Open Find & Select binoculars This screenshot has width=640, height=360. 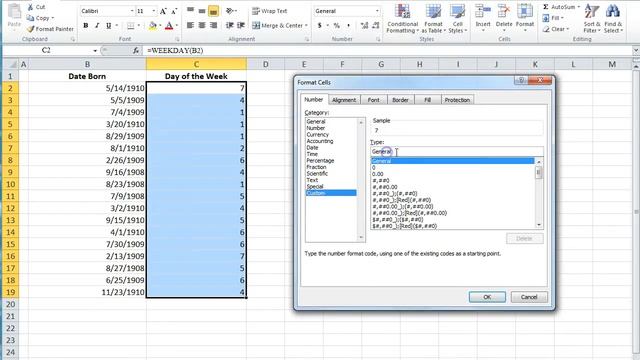pos(613,19)
